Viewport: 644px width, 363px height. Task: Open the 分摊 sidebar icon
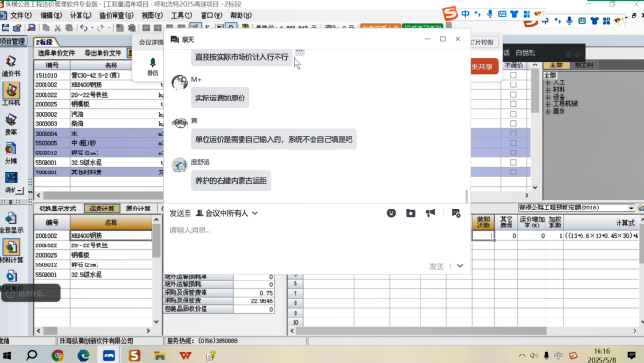click(10, 153)
